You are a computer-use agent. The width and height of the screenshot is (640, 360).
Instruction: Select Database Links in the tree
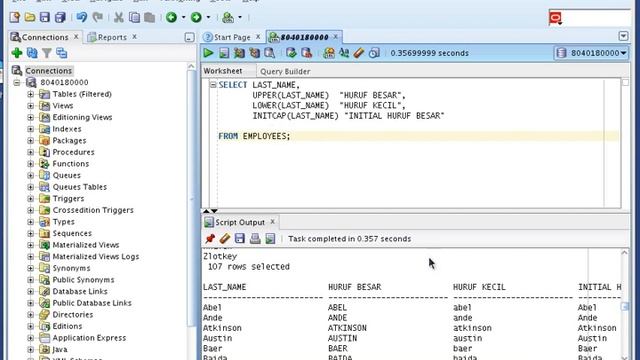[80, 291]
